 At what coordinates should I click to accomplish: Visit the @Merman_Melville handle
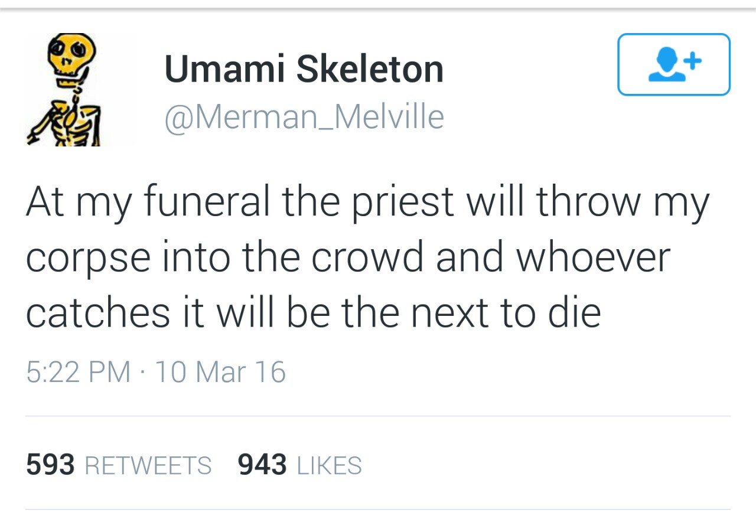click(x=304, y=116)
